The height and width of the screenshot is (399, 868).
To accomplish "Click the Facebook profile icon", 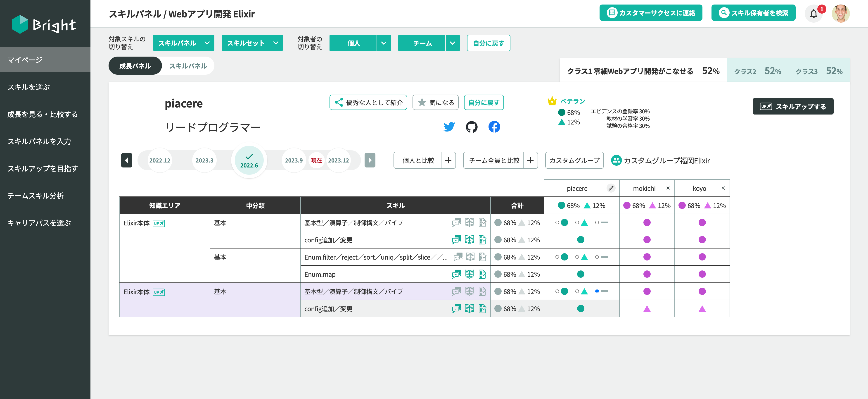I will tap(494, 127).
